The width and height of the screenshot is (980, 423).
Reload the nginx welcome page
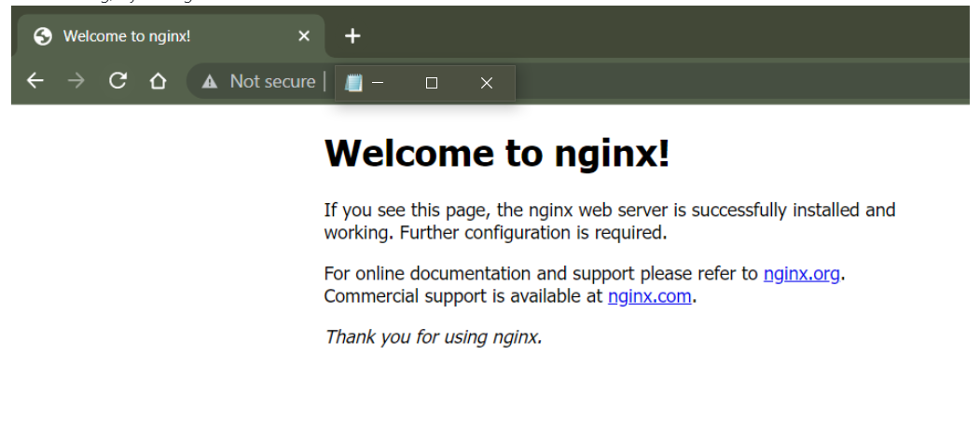pyautogui.click(x=117, y=81)
